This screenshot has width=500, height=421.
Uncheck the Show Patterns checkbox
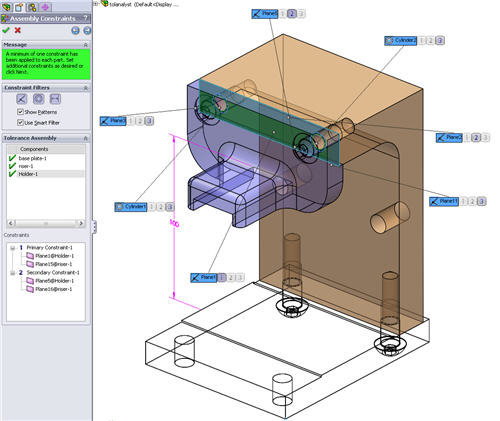20,112
